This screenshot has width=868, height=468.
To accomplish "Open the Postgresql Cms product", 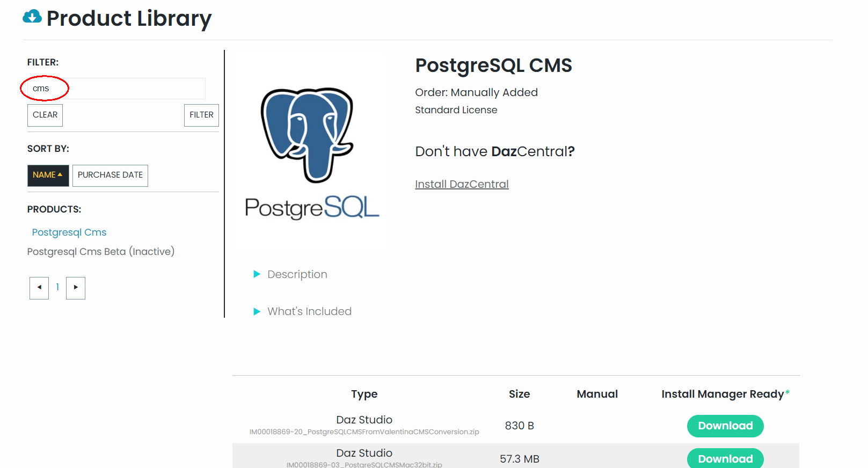I will tap(69, 232).
